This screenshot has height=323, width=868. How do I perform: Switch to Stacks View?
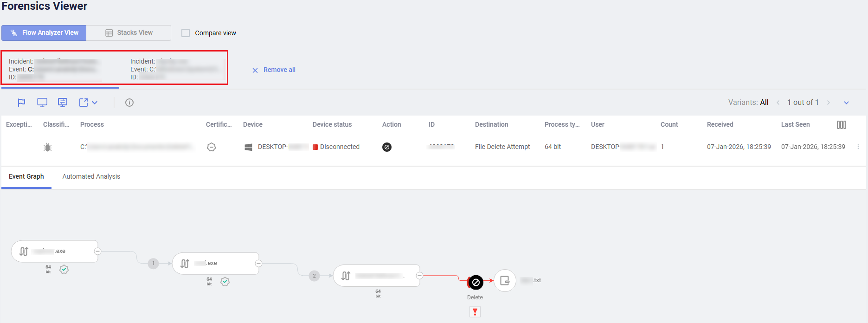pos(129,33)
